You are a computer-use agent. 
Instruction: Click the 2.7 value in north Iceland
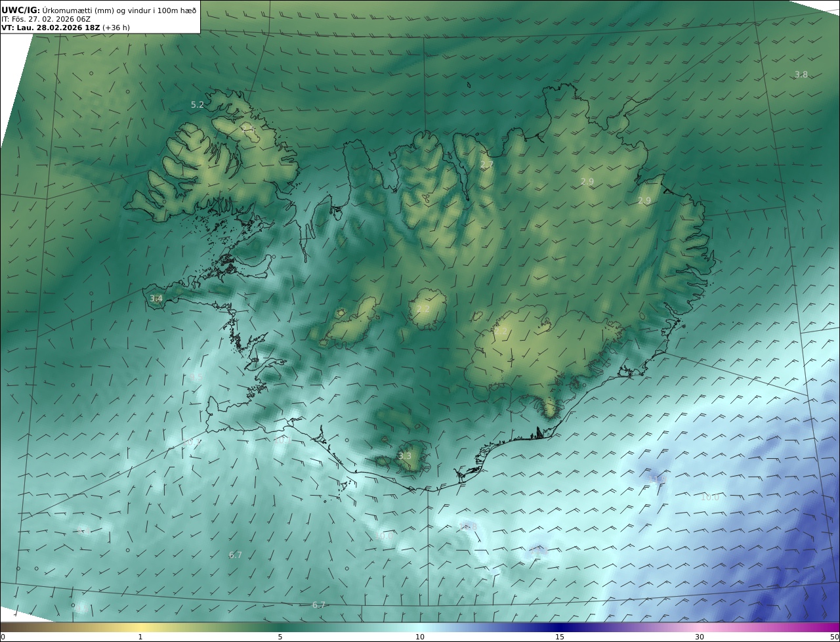click(x=486, y=165)
